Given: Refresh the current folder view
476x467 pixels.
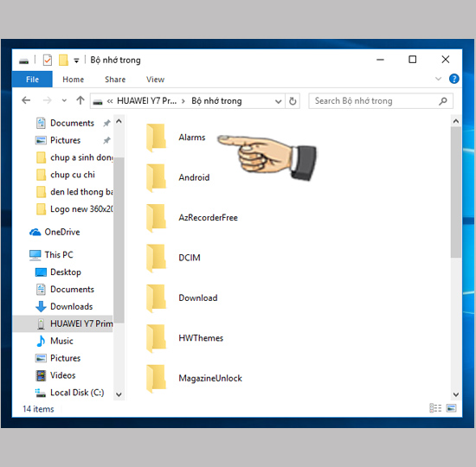Looking at the screenshot, I should pos(293,100).
